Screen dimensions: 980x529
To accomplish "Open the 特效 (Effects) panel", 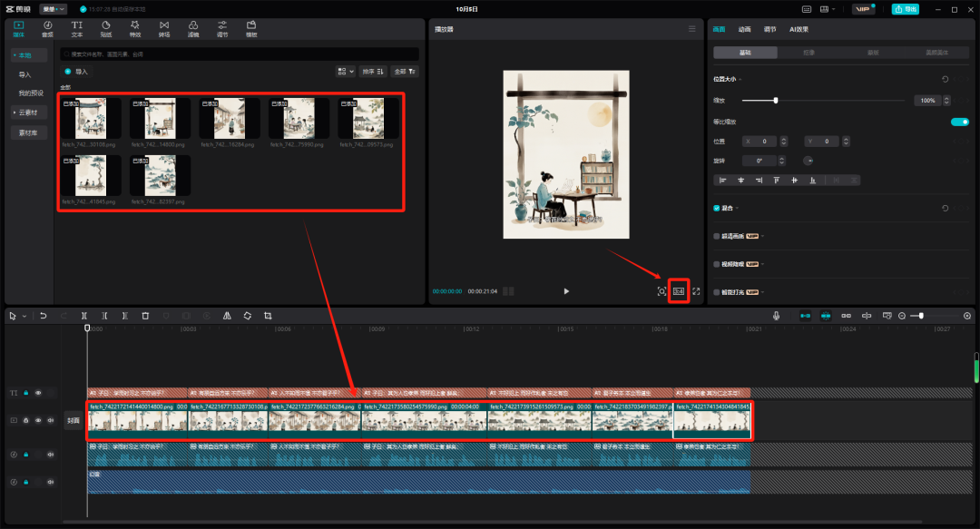I will point(135,29).
